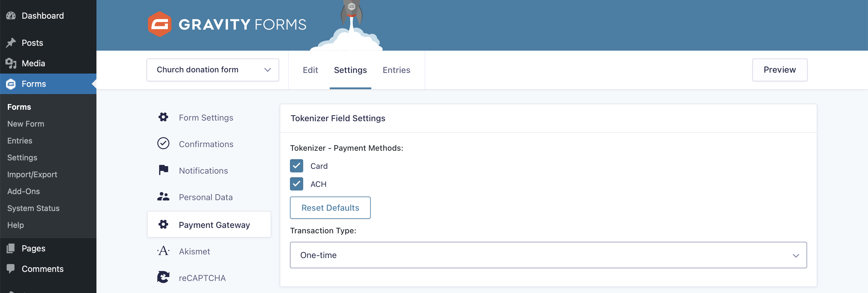Switch to the Entries tab
868x293 pixels.
coord(396,70)
